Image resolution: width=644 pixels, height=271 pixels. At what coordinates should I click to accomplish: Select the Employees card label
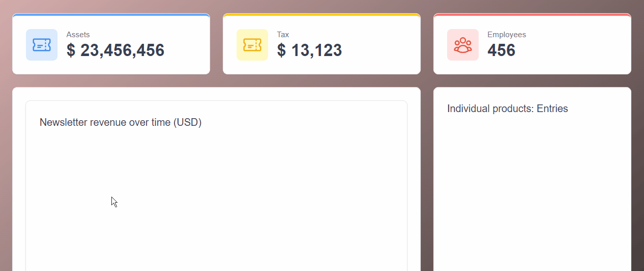tap(507, 35)
